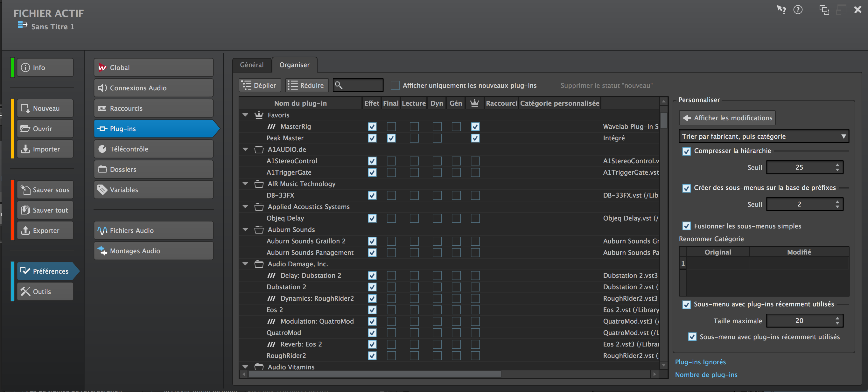Open Fichiers Audio waveform icon
This screenshot has width=868, height=392.
(102, 231)
